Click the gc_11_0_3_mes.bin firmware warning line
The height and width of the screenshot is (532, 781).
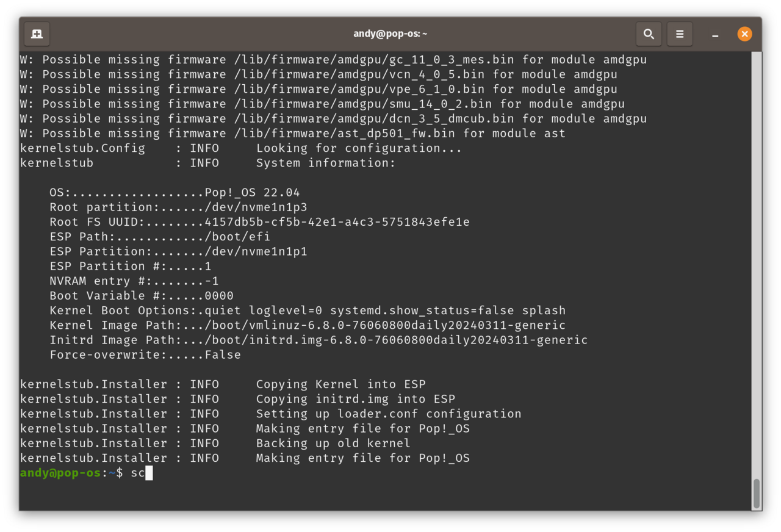coord(333,60)
